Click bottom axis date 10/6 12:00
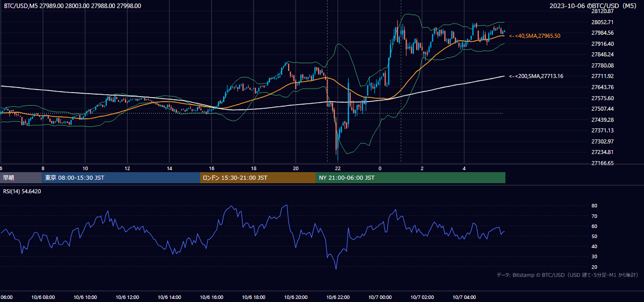The height and width of the screenshot is (302, 644). click(x=127, y=297)
